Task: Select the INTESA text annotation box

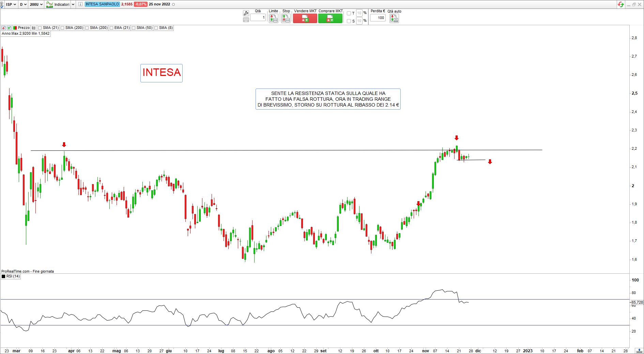Action: click(162, 73)
